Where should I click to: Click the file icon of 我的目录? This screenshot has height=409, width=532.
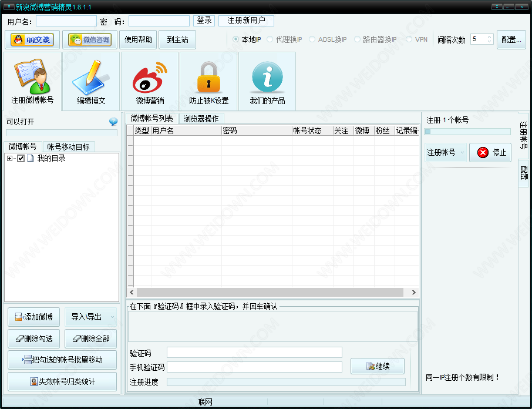30,158
